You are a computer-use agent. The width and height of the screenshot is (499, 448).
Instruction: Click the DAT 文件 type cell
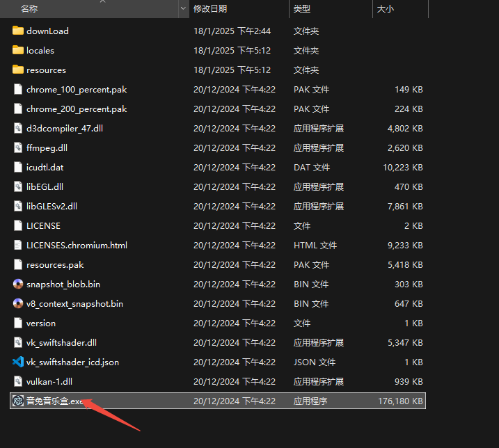tap(312, 168)
